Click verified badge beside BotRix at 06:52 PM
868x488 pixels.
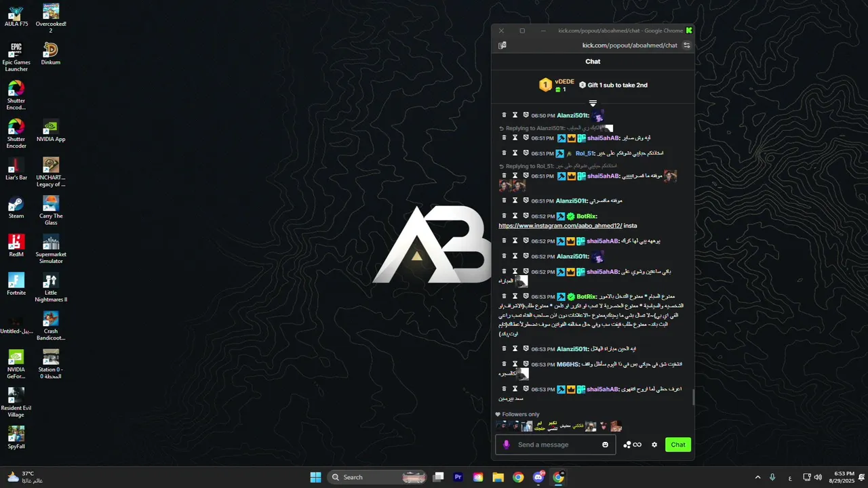570,216
